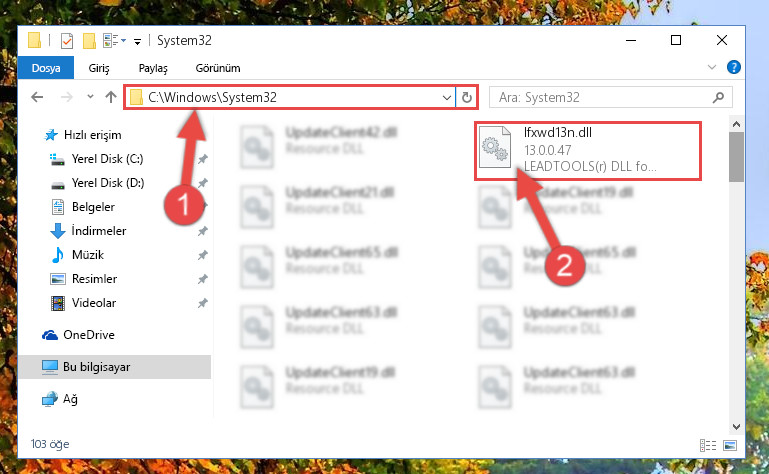This screenshot has height=474, width=769.
Task: Open the Dosya tab
Action: (x=46, y=68)
